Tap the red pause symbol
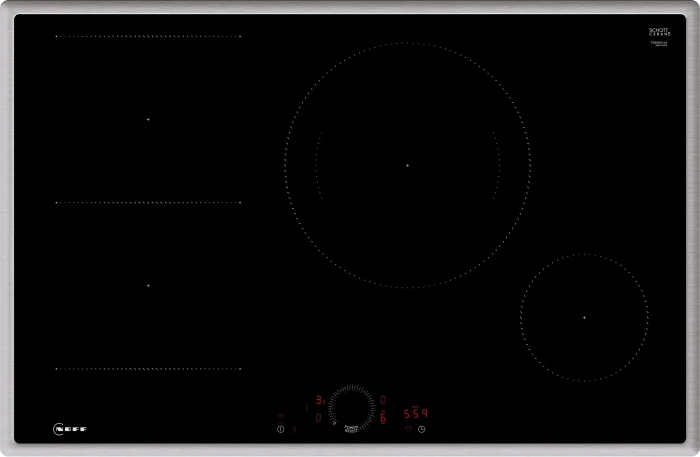The height and width of the screenshot is (457, 700). coord(294,429)
